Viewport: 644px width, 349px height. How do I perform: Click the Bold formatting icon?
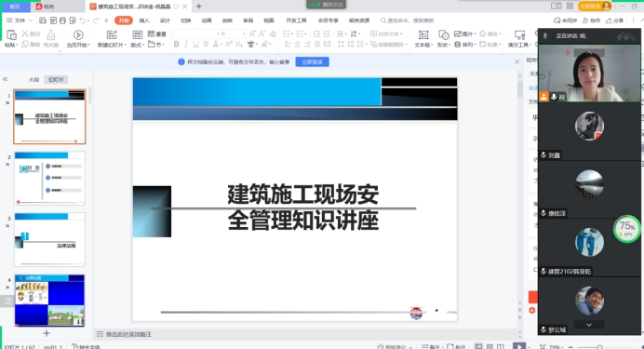(176, 44)
